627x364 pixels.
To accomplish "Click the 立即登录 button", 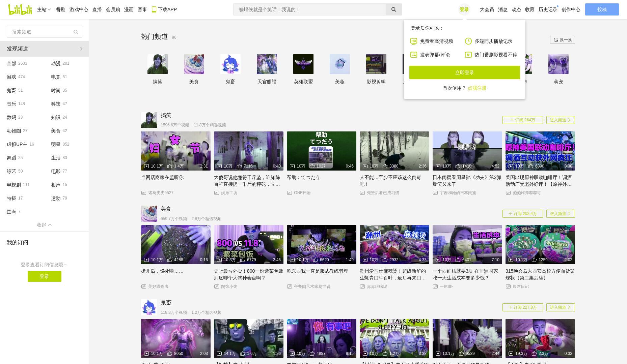I will [465, 72].
